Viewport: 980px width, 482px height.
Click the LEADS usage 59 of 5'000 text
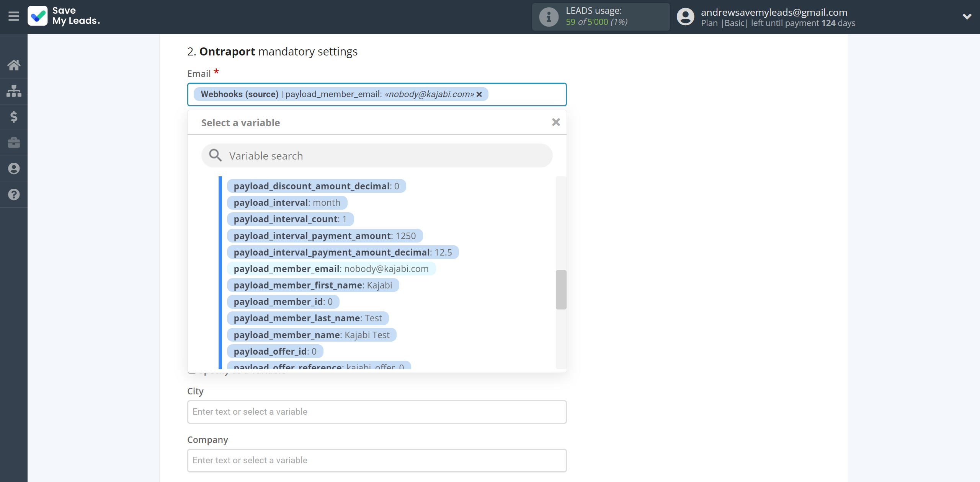[596, 22]
